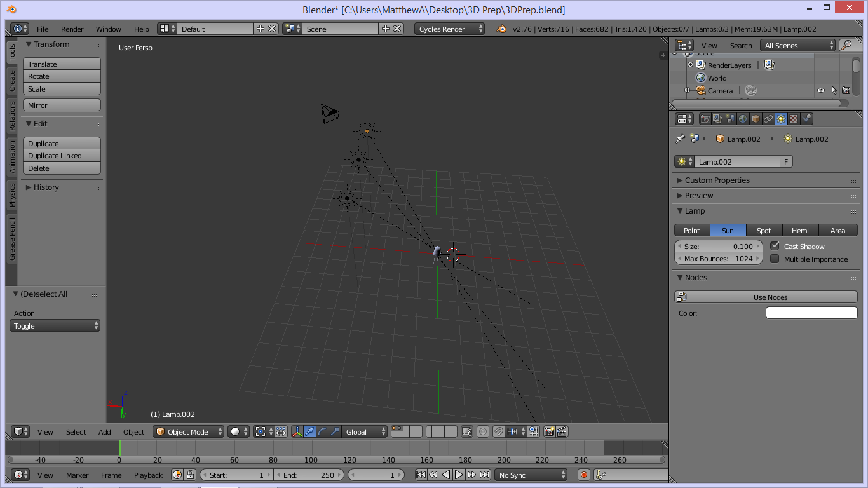Open the Render Layers properties tab
This screenshot has height=488, width=868.
tap(717, 119)
